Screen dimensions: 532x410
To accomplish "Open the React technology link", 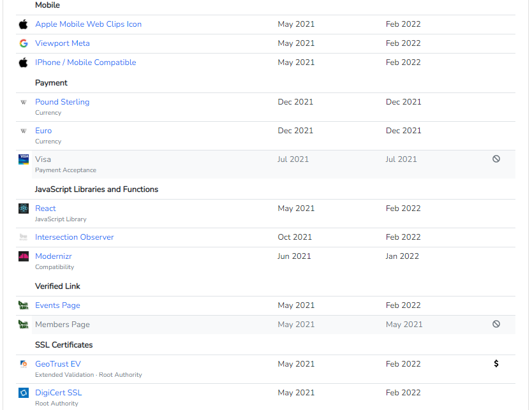I will [x=45, y=209].
